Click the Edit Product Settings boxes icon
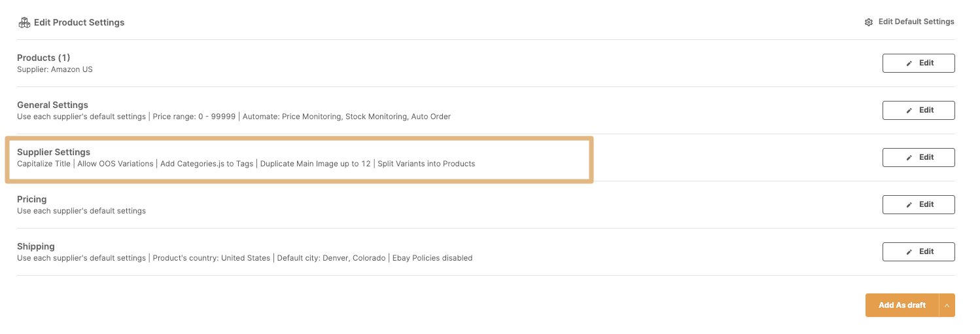This screenshot has height=334, width=980. click(x=24, y=22)
